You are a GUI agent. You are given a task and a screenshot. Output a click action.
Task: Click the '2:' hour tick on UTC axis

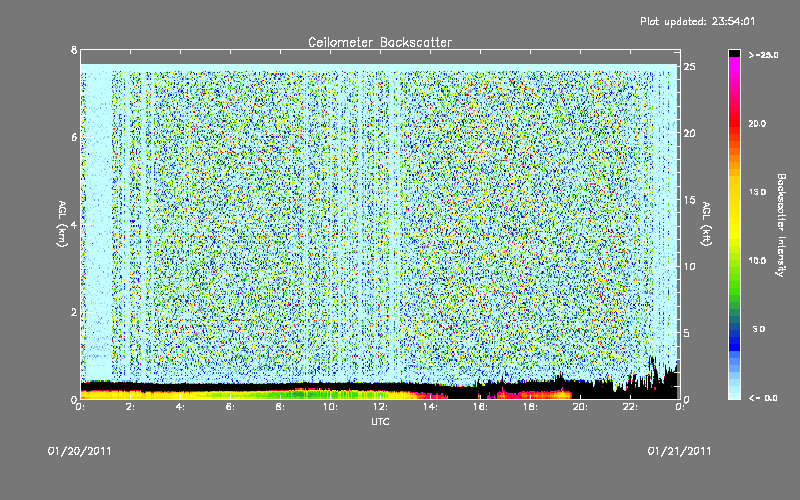130,407
